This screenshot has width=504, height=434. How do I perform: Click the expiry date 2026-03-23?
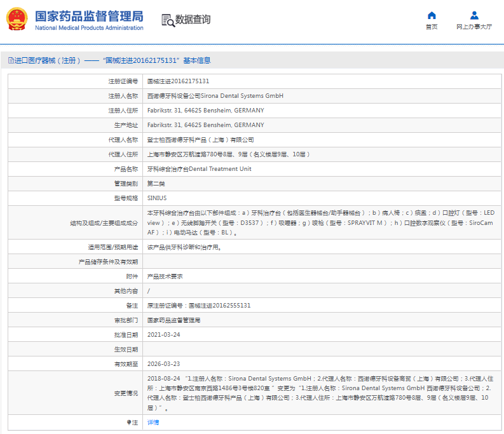point(163,364)
